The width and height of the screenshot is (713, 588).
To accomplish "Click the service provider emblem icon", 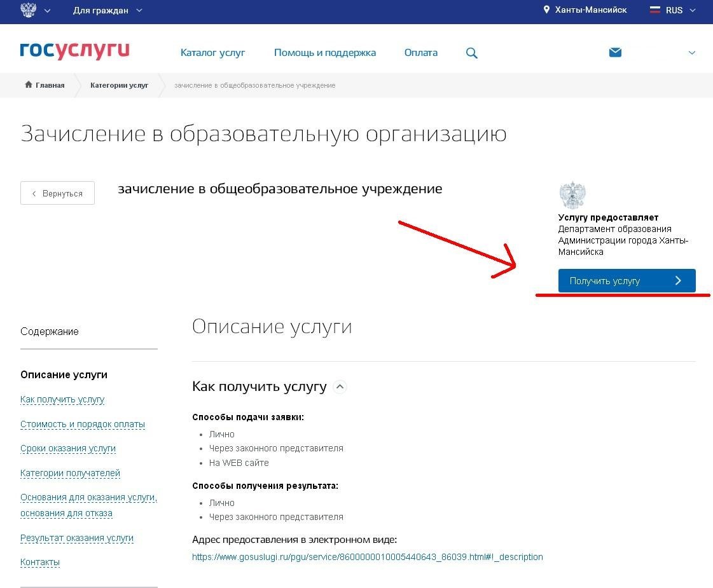I will click(572, 196).
